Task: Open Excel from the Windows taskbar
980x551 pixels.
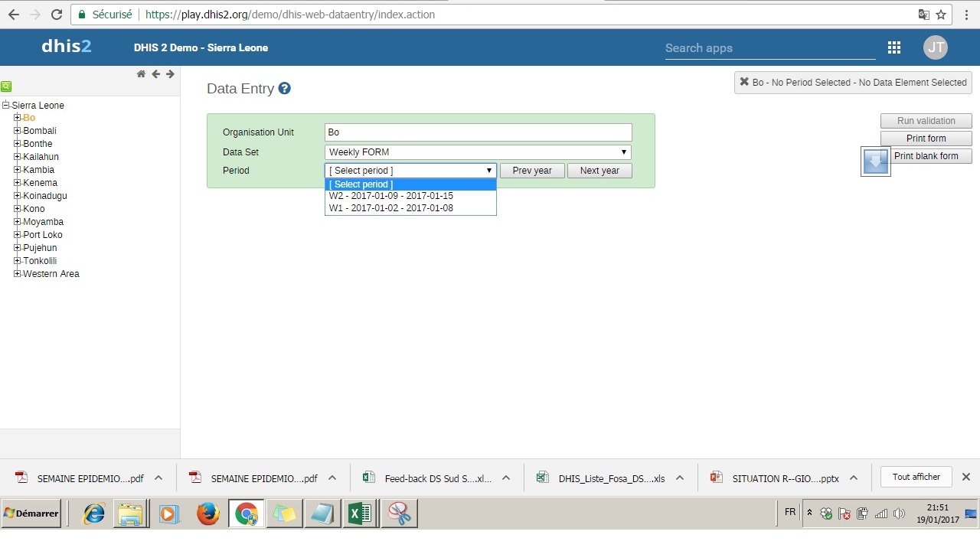Action: [x=359, y=514]
